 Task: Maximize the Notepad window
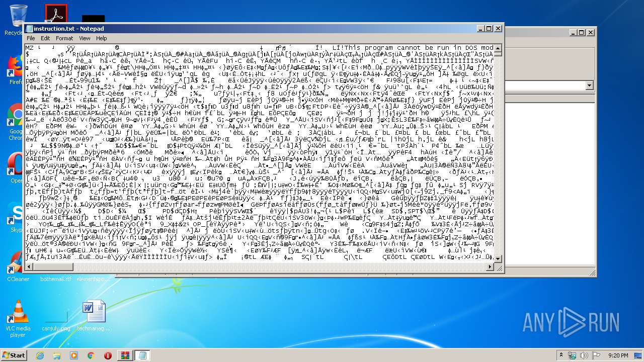pos(489,29)
